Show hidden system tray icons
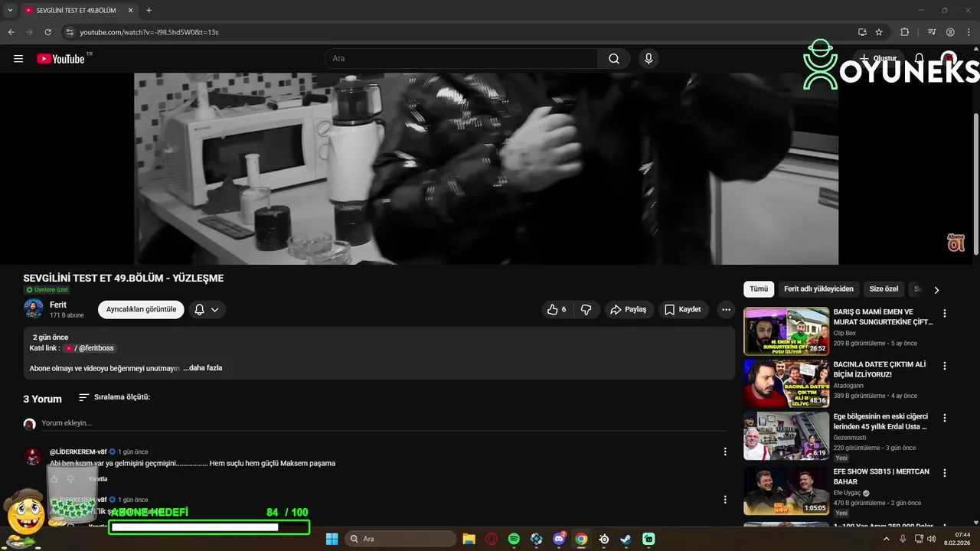Viewport: 980px width, 551px height. pos(887,539)
